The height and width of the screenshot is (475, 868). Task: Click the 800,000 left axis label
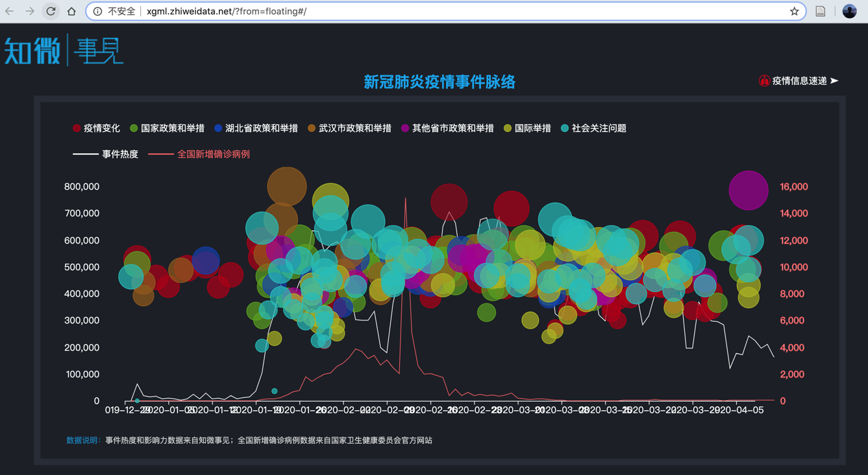tap(82, 186)
